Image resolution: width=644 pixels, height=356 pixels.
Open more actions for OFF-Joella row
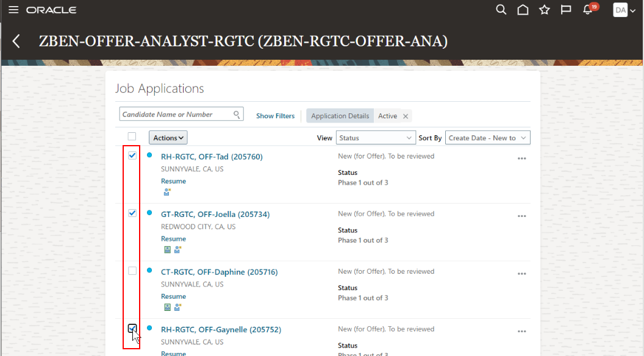click(521, 216)
